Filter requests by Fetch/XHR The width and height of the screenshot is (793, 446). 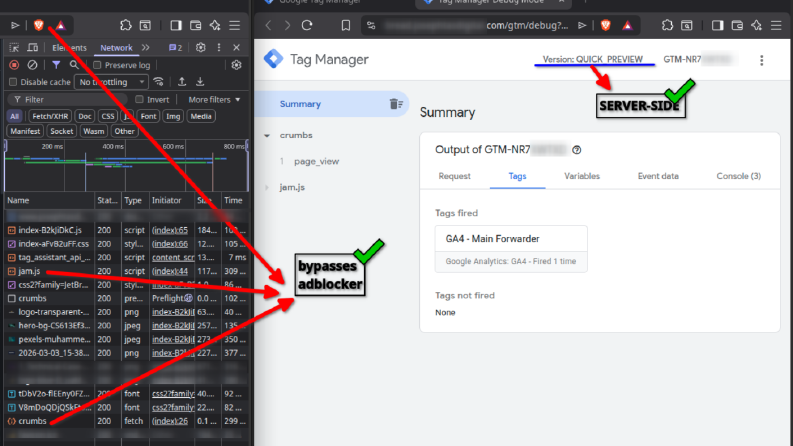coord(50,116)
